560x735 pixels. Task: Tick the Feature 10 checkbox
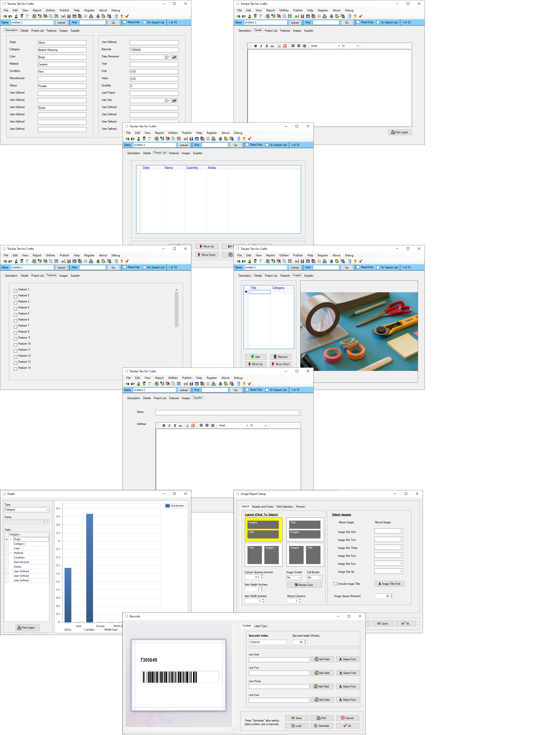pyautogui.click(x=15, y=345)
